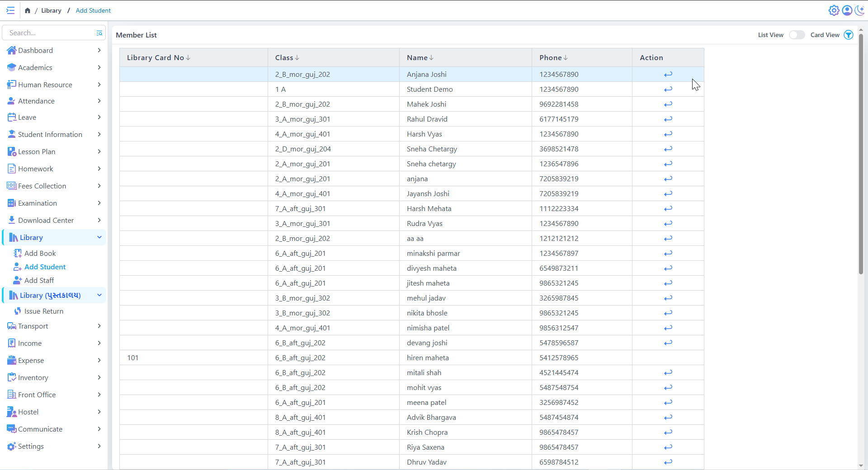Image resolution: width=868 pixels, height=470 pixels.
Task: Click the user profile icon
Action: (x=847, y=10)
